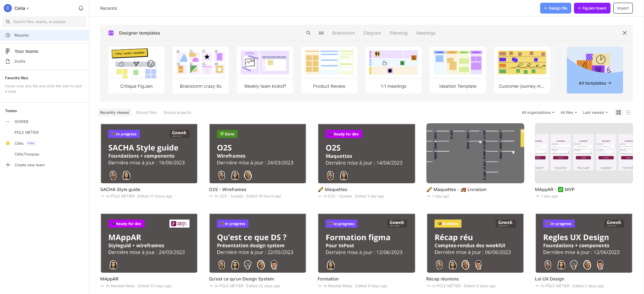This screenshot has width=644, height=294.
Task: Open Recents in the sidebar
Action: point(44,35)
